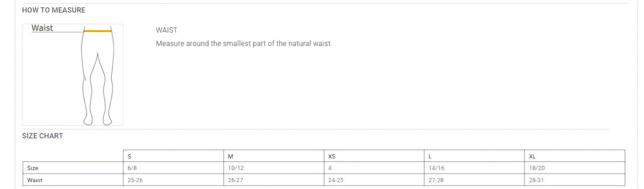This screenshot has height=189, width=644.
Task: Click the L column header
Action: (x=430, y=156)
